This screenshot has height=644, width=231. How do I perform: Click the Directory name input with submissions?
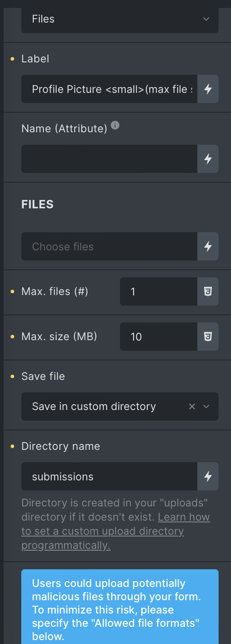[109, 476]
